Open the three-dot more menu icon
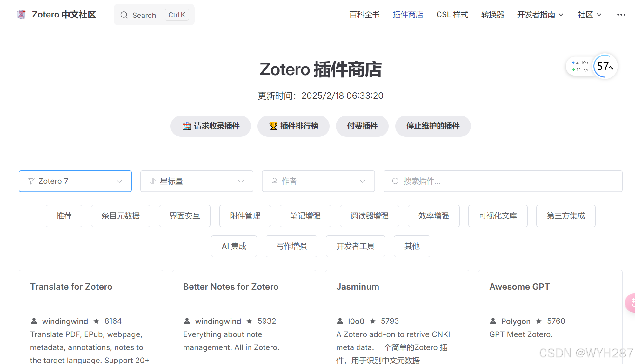The width and height of the screenshot is (635, 364). click(621, 15)
